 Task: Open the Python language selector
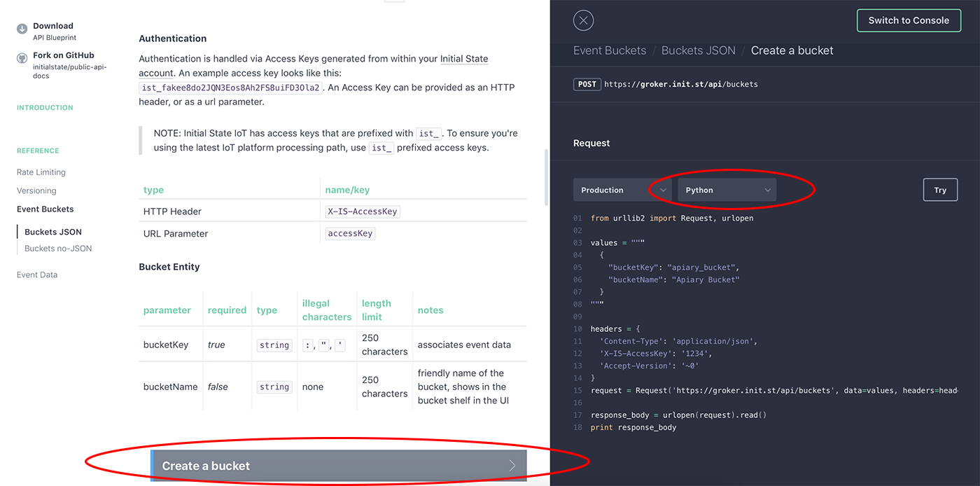tap(726, 189)
